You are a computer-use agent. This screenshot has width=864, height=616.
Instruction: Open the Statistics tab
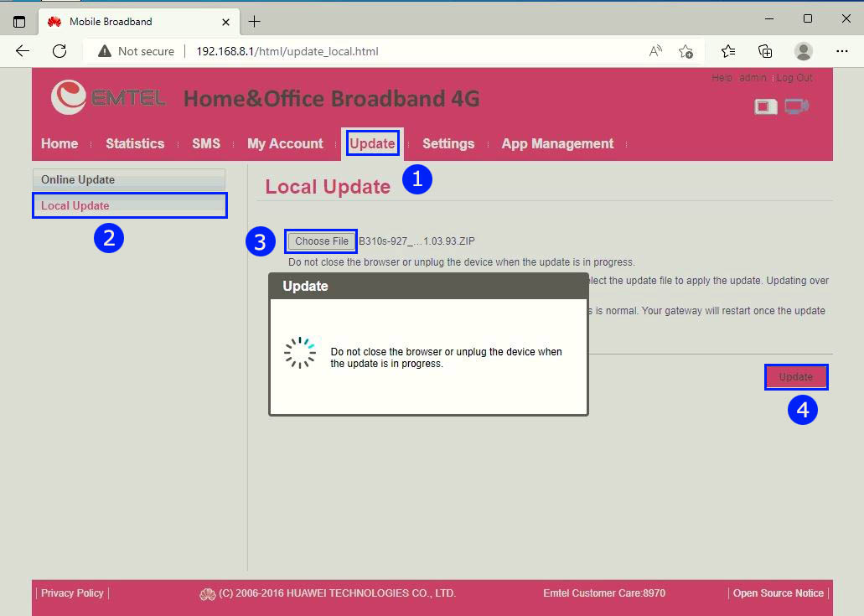tap(135, 144)
